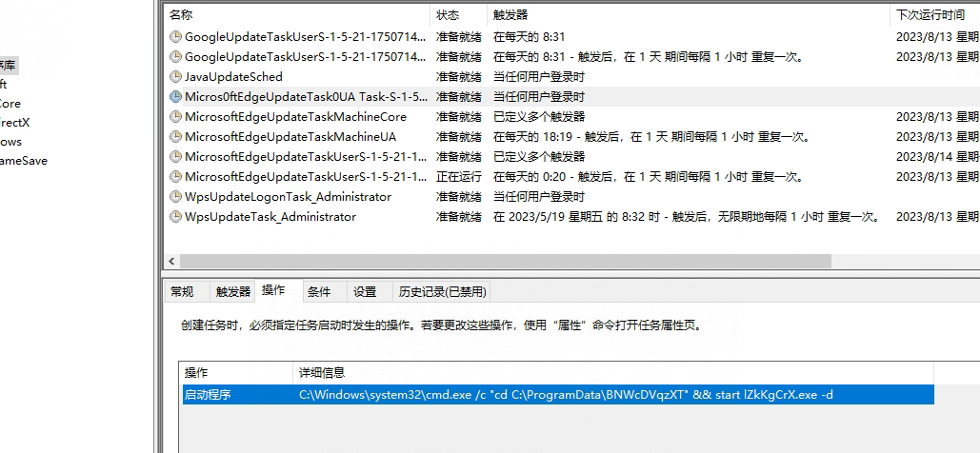The width and height of the screenshot is (980, 453).
Task: Click the clock icon of the running 正在运行 Edge user task
Action: point(175,177)
